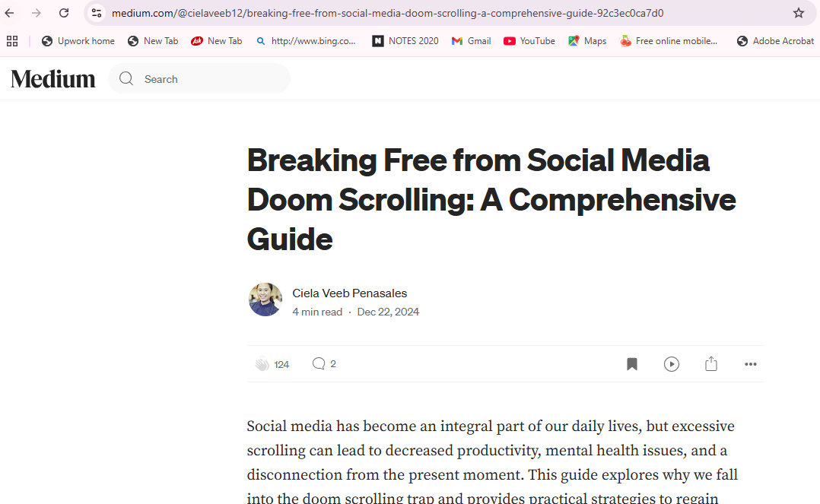View site information in the address bar
This screenshot has width=820, height=504.
97,13
